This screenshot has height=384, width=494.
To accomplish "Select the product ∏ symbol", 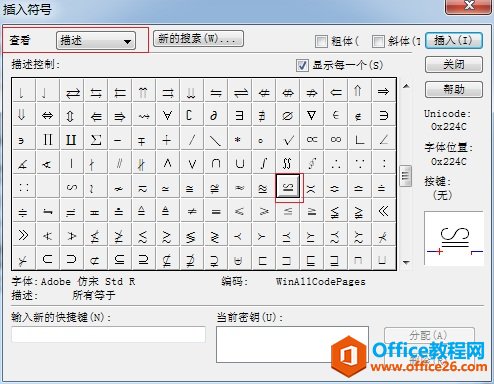I will [47, 139].
